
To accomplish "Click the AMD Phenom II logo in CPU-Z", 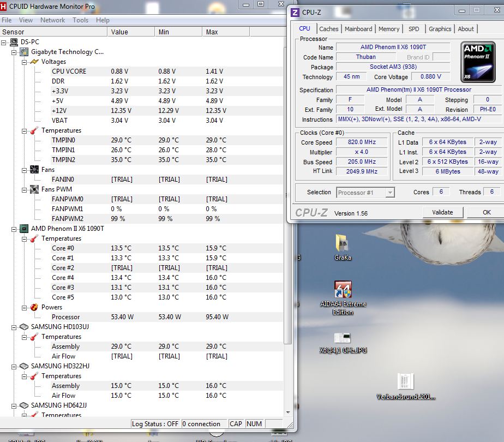I will pos(478,62).
